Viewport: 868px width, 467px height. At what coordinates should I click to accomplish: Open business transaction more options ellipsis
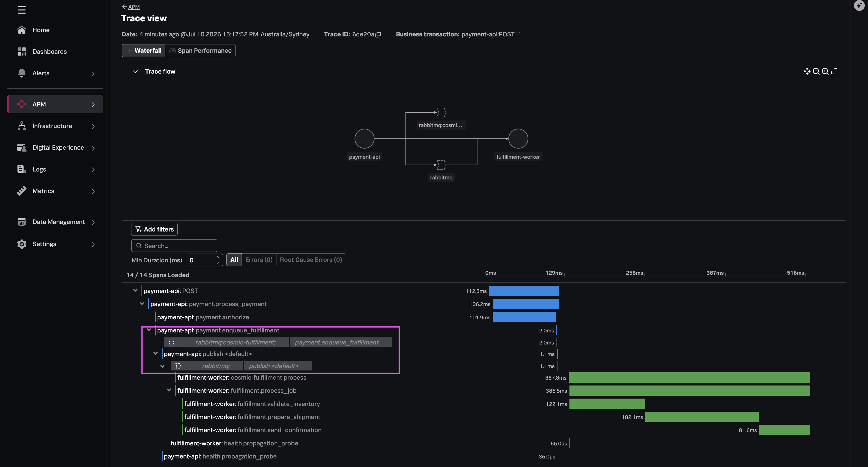point(518,33)
